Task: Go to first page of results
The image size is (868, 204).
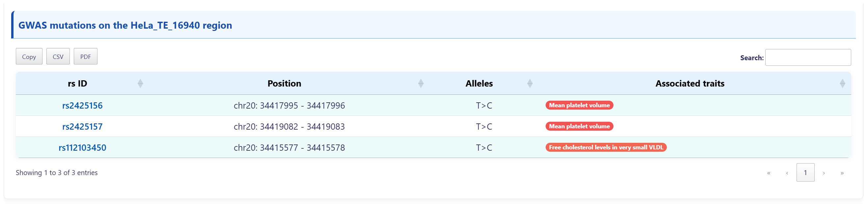Action: click(769, 173)
